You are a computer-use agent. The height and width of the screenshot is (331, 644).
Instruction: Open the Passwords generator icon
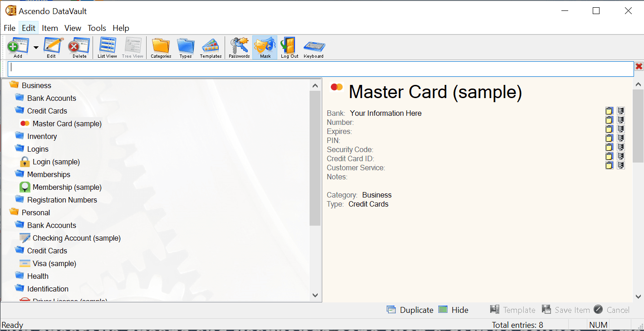(239, 48)
